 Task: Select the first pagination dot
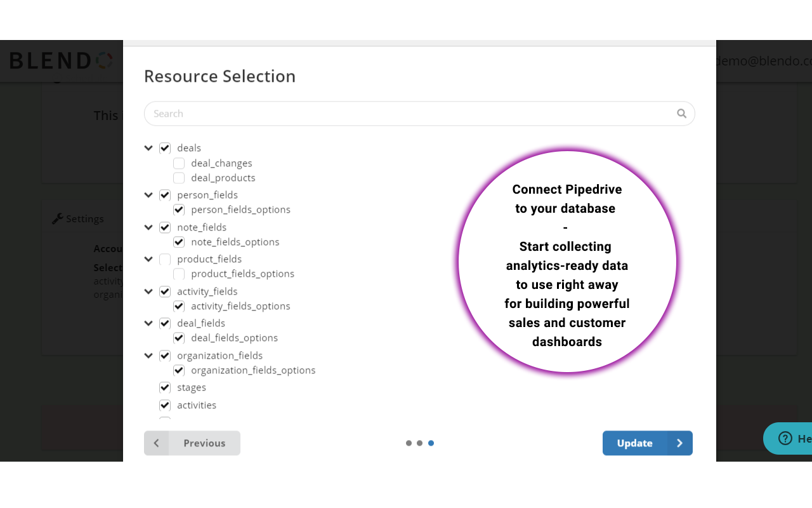[x=409, y=443]
